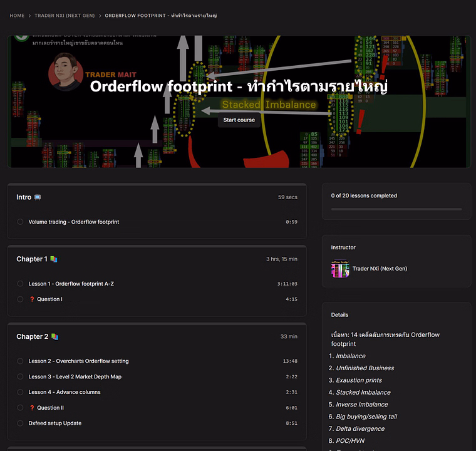Click 0 of 20 lessons completed text
476x451 pixels.
pyautogui.click(x=364, y=195)
